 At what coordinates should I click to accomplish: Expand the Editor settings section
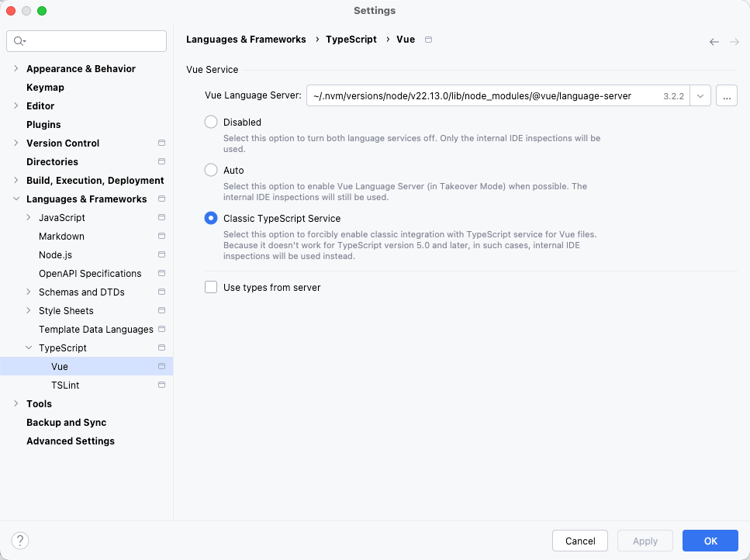(x=16, y=106)
